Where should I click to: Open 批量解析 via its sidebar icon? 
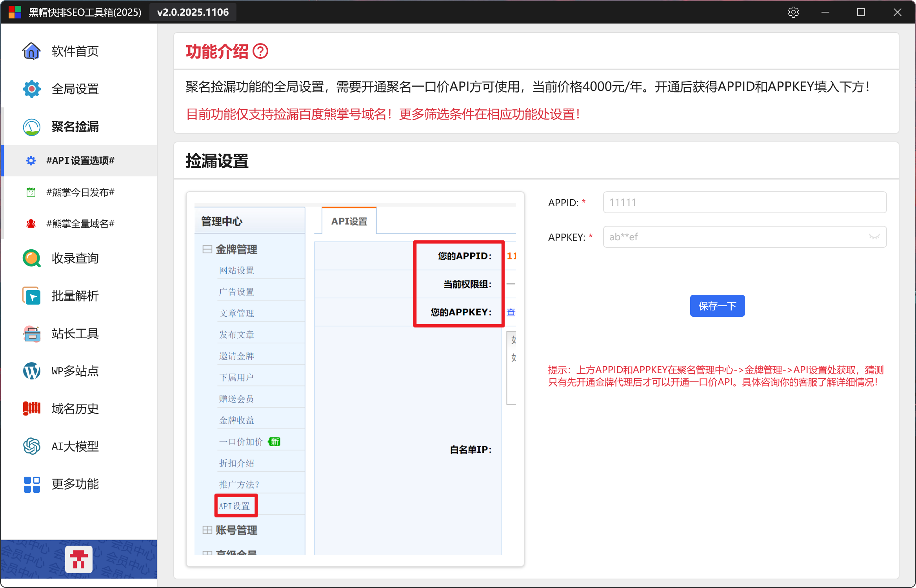pyautogui.click(x=31, y=296)
